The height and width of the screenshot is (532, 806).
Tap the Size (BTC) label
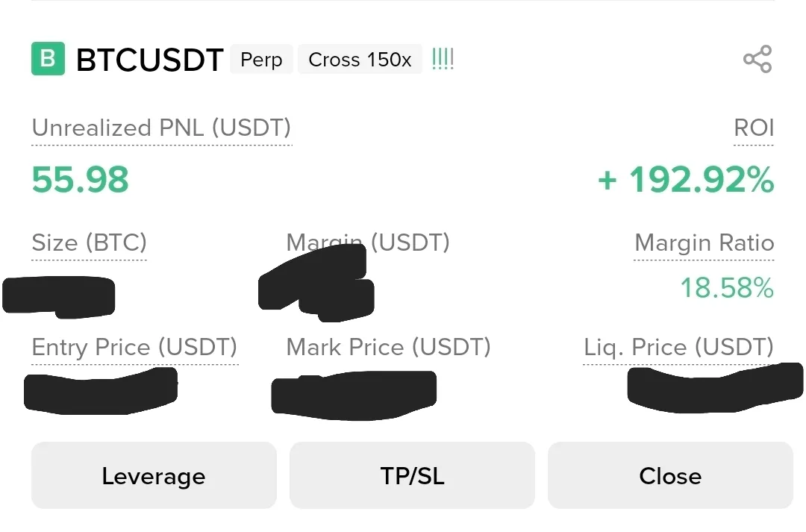[89, 242]
